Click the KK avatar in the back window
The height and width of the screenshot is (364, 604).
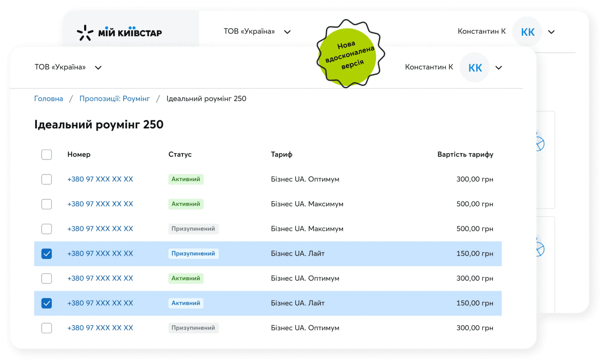coord(527,32)
